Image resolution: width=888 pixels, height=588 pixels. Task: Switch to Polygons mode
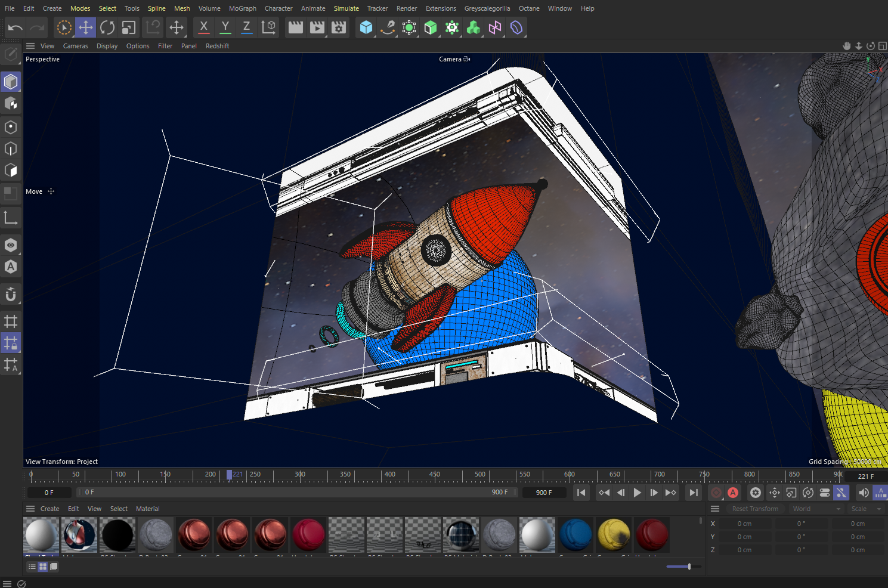[x=11, y=170]
